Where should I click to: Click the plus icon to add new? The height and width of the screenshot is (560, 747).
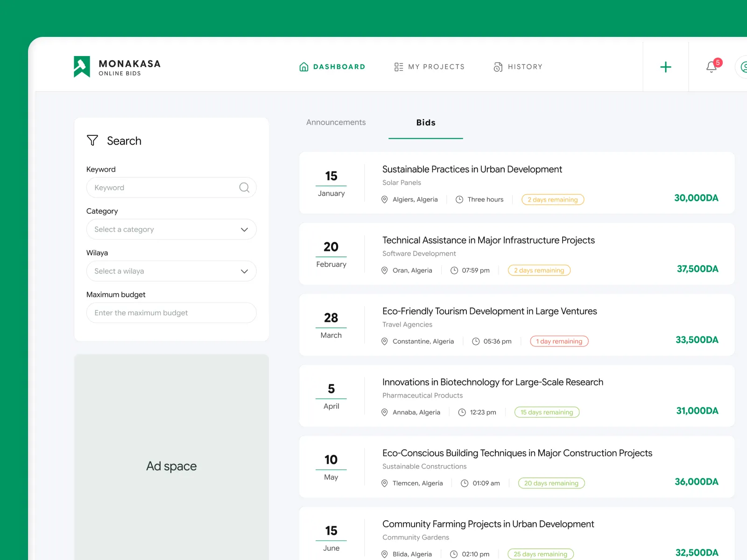click(x=665, y=67)
